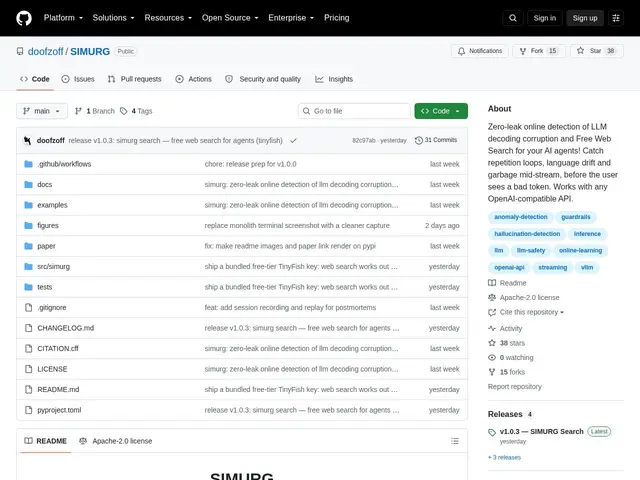Expand the Platform menu
The image size is (640, 480).
[x=63, y=18]
